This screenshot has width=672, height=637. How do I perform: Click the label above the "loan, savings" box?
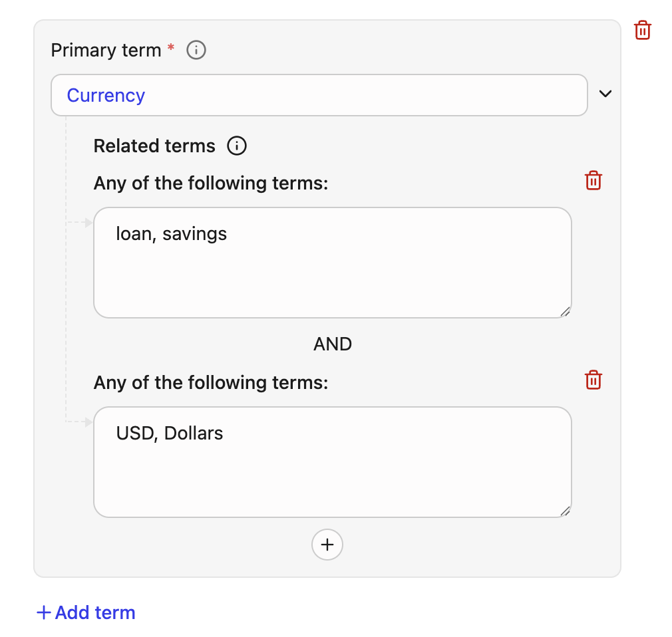(211, 183)
